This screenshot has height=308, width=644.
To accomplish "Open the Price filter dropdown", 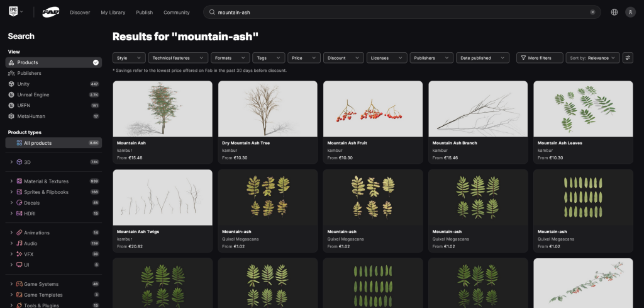I will 304,58.
